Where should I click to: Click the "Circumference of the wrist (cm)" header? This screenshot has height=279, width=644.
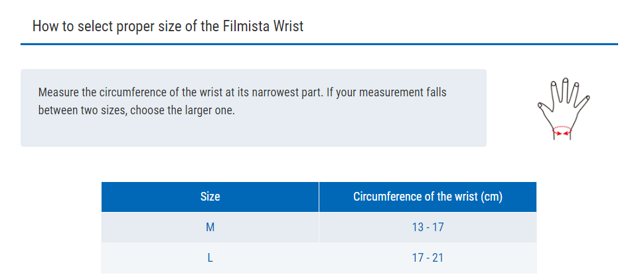click(x=428, y=197)
